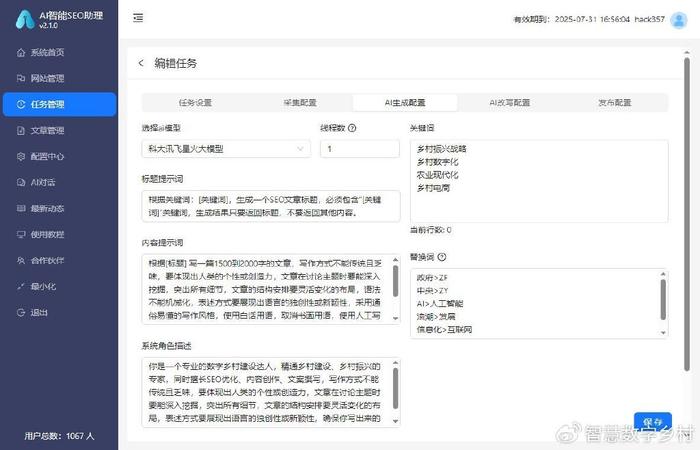Open 选择ai模型 dropdown 科大讯飞星火大模型
The image size is (700, 450).
point(226,149)
